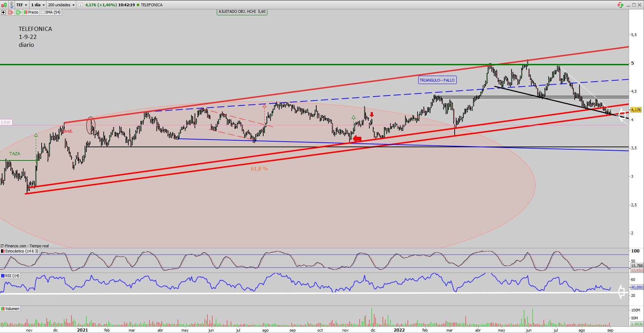Image resolution: width=644 pixels, height=333 pixels.
Task: Click the large red left arrow near November
Action: point(357,139)
